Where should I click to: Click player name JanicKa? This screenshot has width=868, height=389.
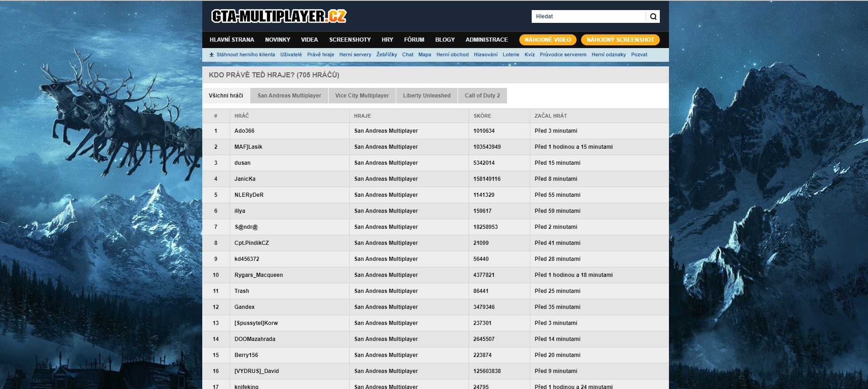pyautogui.click(x=245, y=179)
